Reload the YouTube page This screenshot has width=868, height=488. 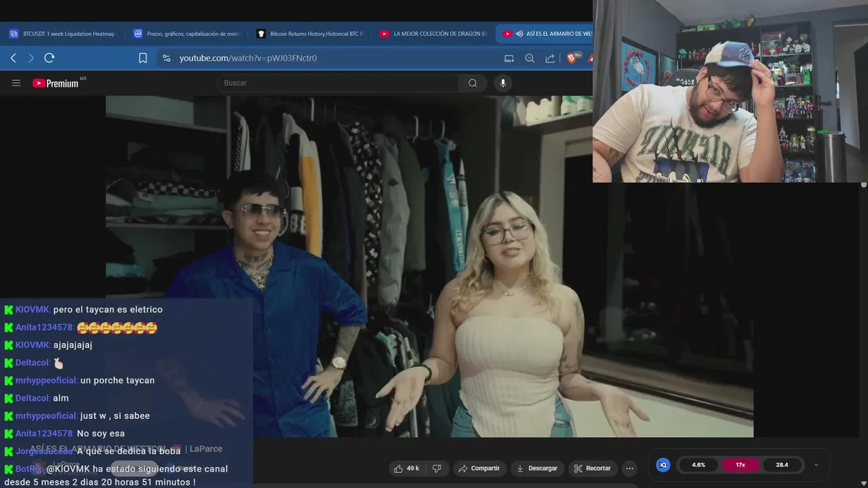click(x=49, y=58)
